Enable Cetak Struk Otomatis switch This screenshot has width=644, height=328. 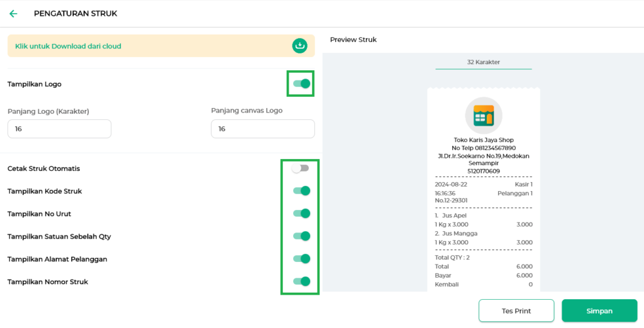(301, 168)
